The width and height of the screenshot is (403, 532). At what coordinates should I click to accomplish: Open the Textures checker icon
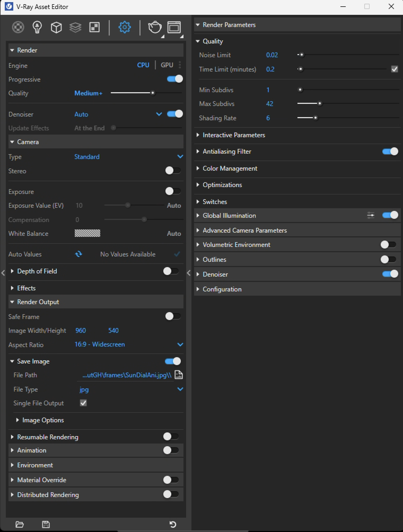click(94, 27)
